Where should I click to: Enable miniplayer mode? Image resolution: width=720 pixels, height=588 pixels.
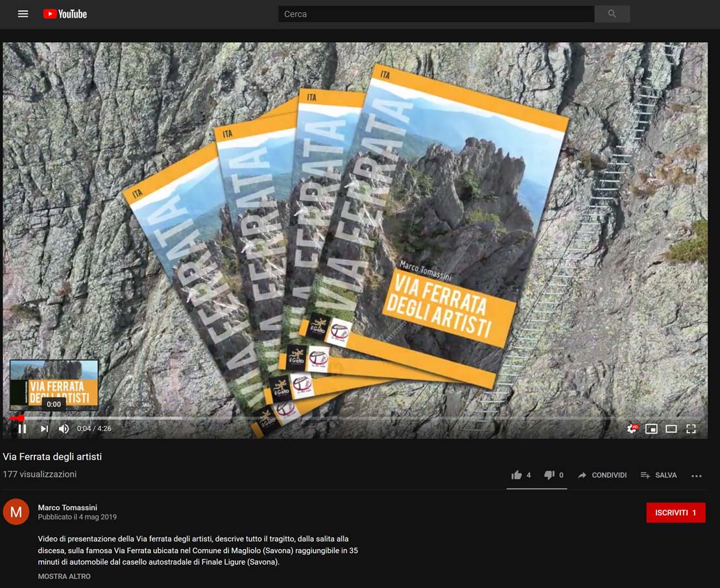651,429
